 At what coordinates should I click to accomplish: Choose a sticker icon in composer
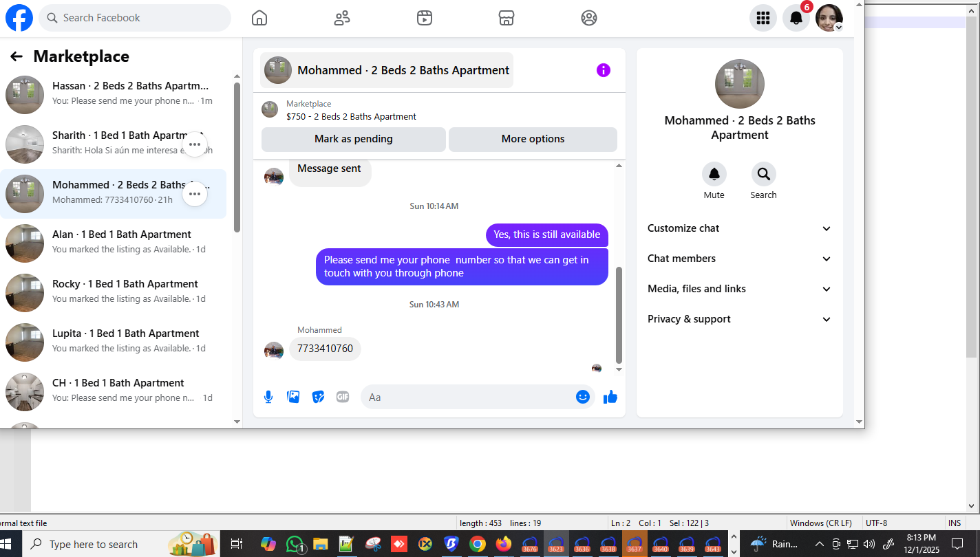point(318,397)
